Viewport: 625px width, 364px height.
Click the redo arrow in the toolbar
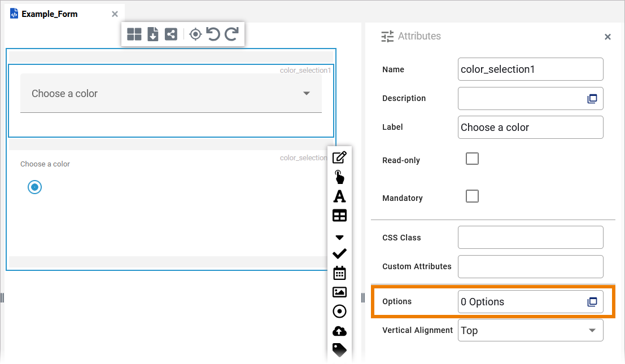point(231,34)
